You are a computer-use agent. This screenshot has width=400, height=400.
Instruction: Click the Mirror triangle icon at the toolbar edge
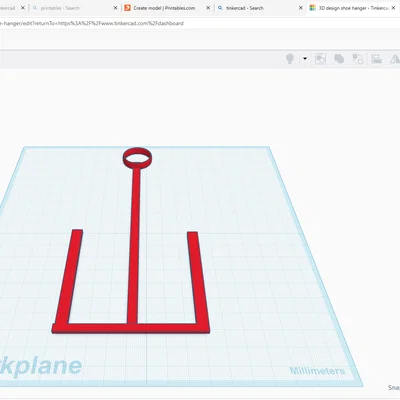point(395,59)
